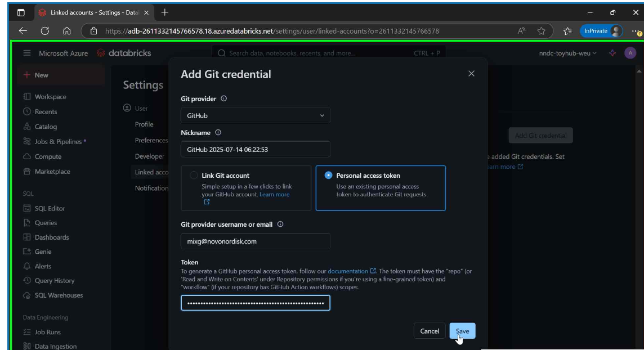Screen dimensions: 644x350
Task: Follow Learn more link under Link Git account
Action: point(274,195)
